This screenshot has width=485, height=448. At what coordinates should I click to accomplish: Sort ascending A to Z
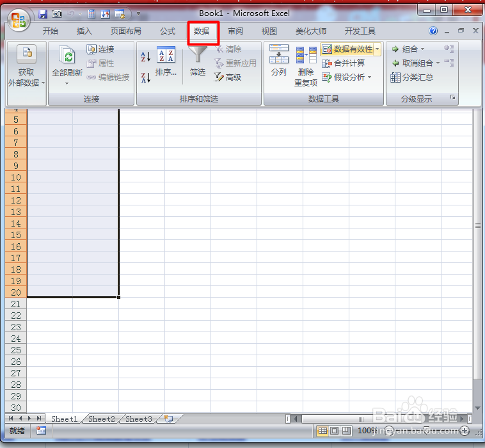(146, 56)
